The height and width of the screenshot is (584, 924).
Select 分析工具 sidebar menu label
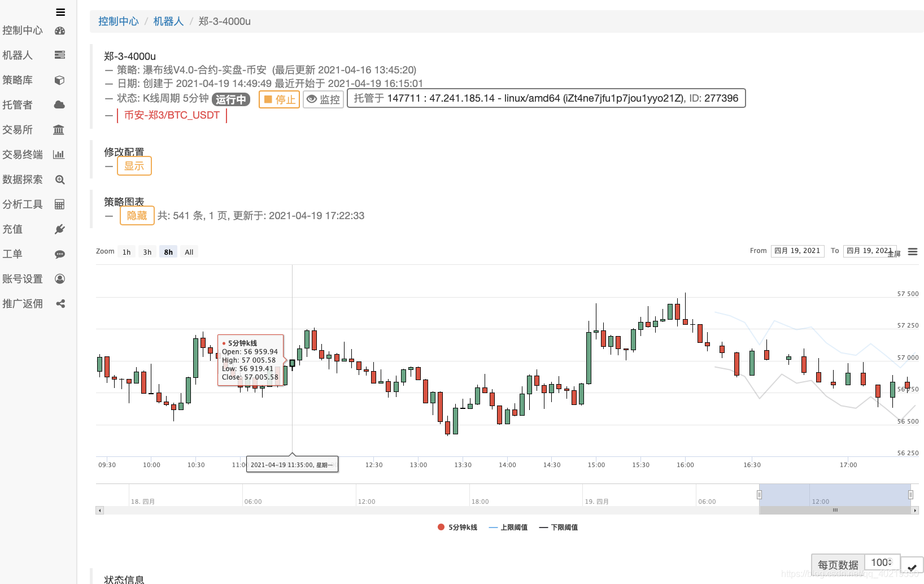(x=23, y=204)
